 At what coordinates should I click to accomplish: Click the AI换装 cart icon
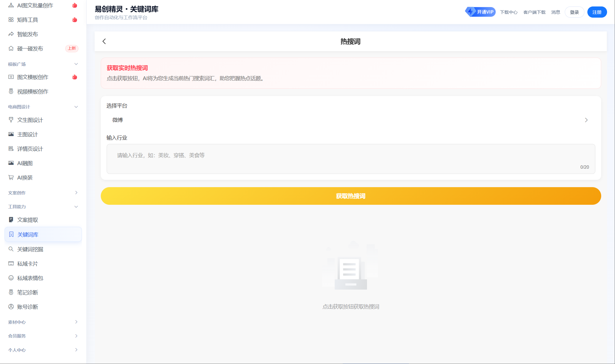tap(11, 177)
